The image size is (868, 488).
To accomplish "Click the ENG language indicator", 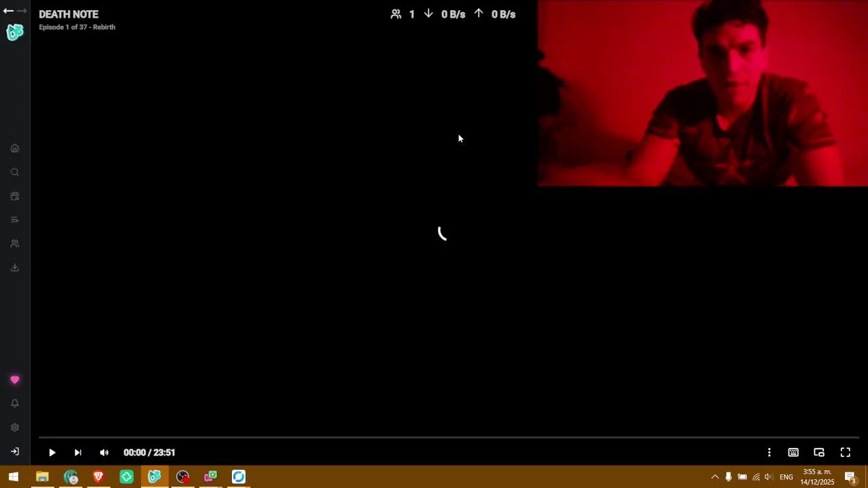I will [787, 477].
